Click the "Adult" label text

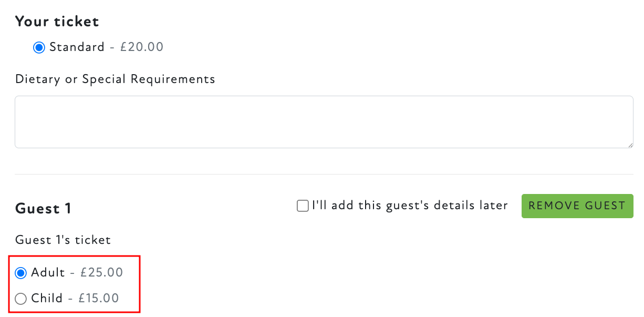[x=48, y=273]
